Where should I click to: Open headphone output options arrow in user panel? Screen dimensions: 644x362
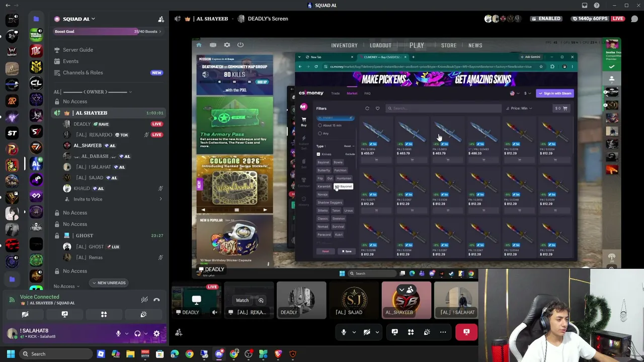pyautogui.click(x=145, y=333)
